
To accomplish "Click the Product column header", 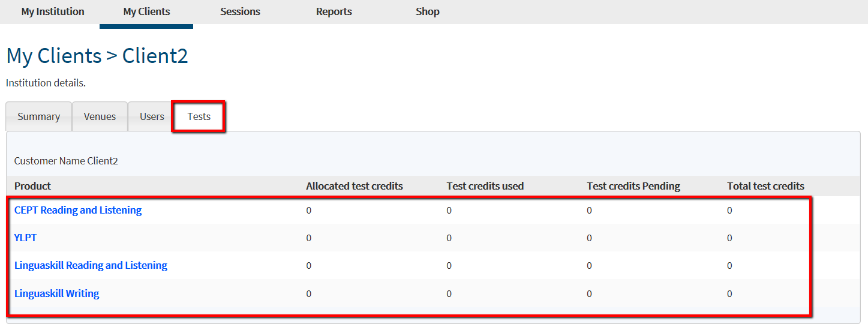I will coord(32,186).
